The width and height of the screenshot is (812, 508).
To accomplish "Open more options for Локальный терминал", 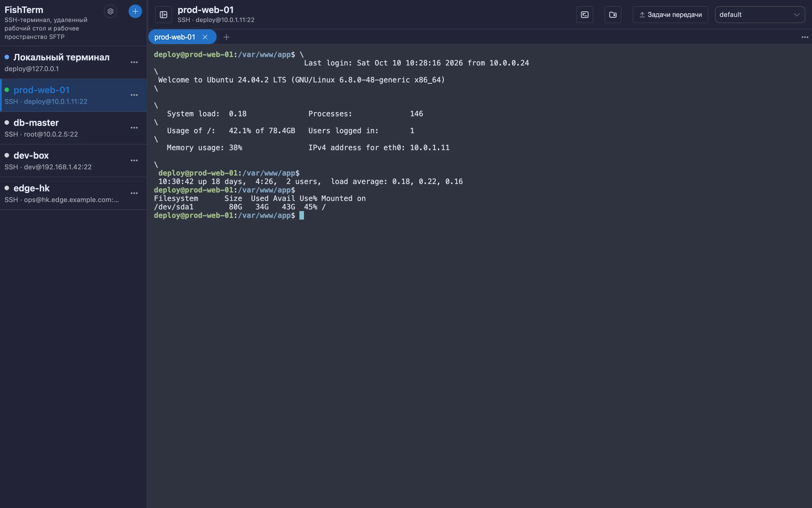I will click(134, 62).
